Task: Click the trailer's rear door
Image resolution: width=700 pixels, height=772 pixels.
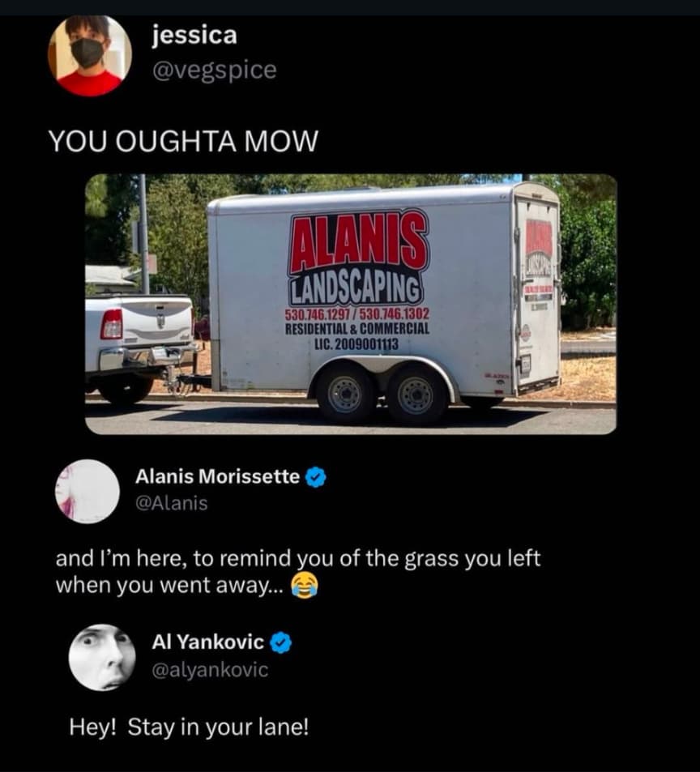Action: [x=537, y=291]
